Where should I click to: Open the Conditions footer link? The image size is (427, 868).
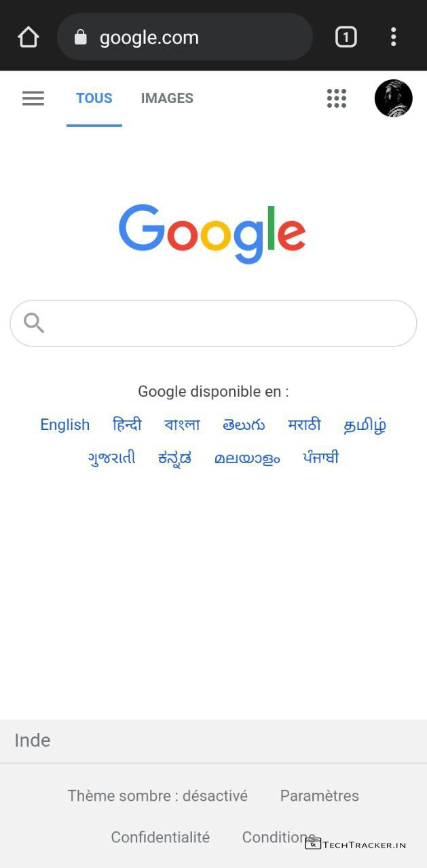click(279, 837)
